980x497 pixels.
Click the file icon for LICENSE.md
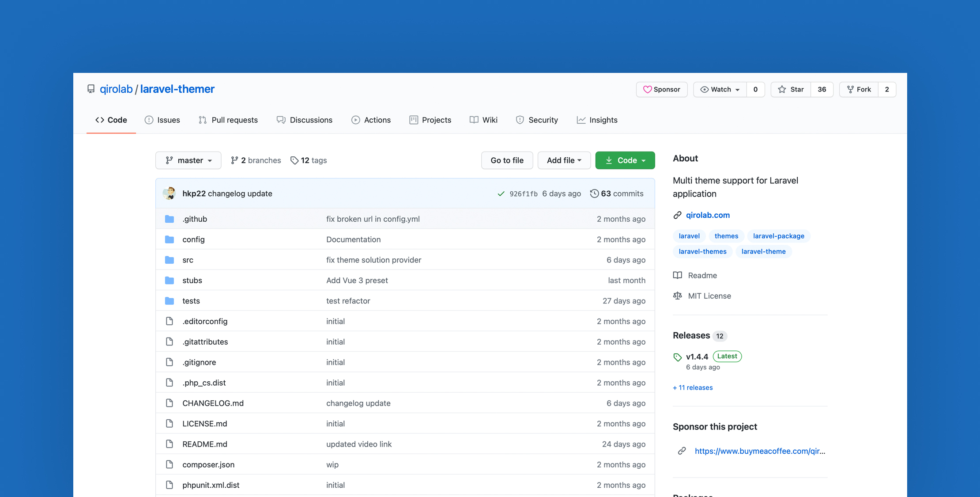pyautogui.click(x=170, y=424)
